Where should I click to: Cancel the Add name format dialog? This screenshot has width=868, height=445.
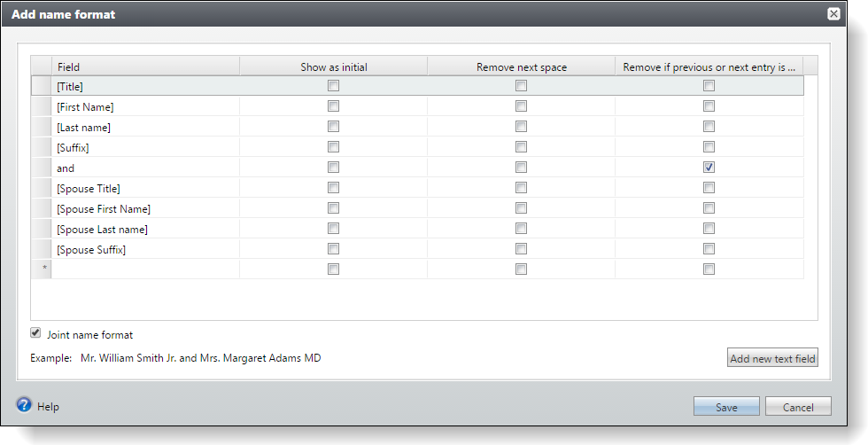point(798,407)
